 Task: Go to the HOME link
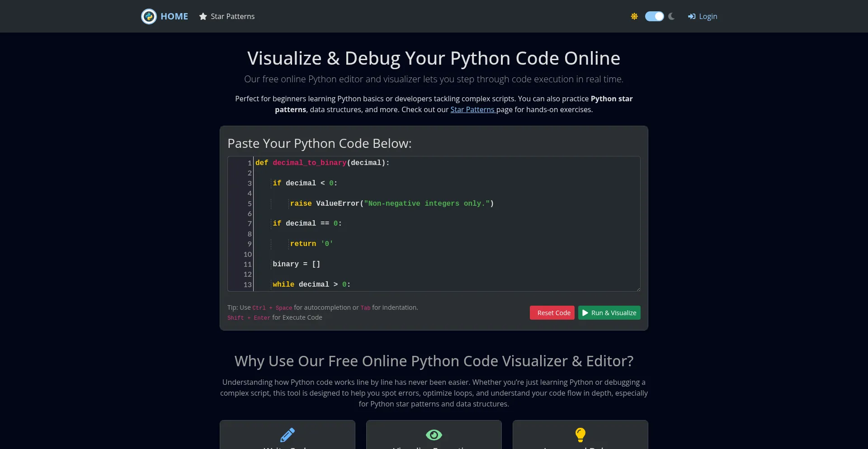(174, 16)
